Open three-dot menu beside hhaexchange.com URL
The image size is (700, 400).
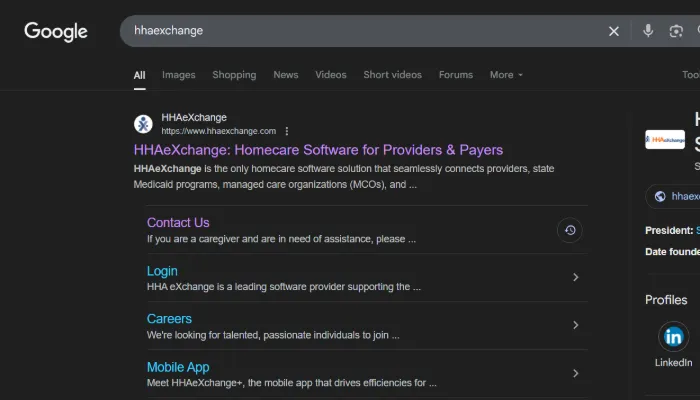[x=287, y=131]
